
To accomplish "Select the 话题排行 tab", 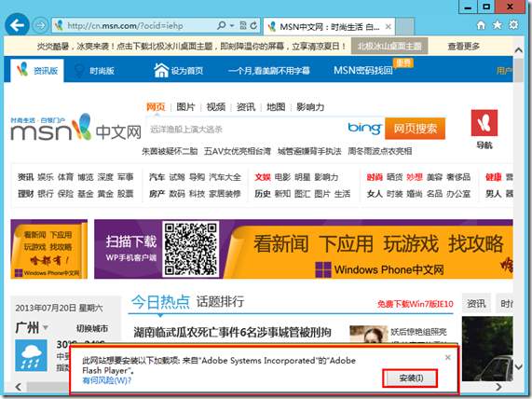I will pos(220,301).
